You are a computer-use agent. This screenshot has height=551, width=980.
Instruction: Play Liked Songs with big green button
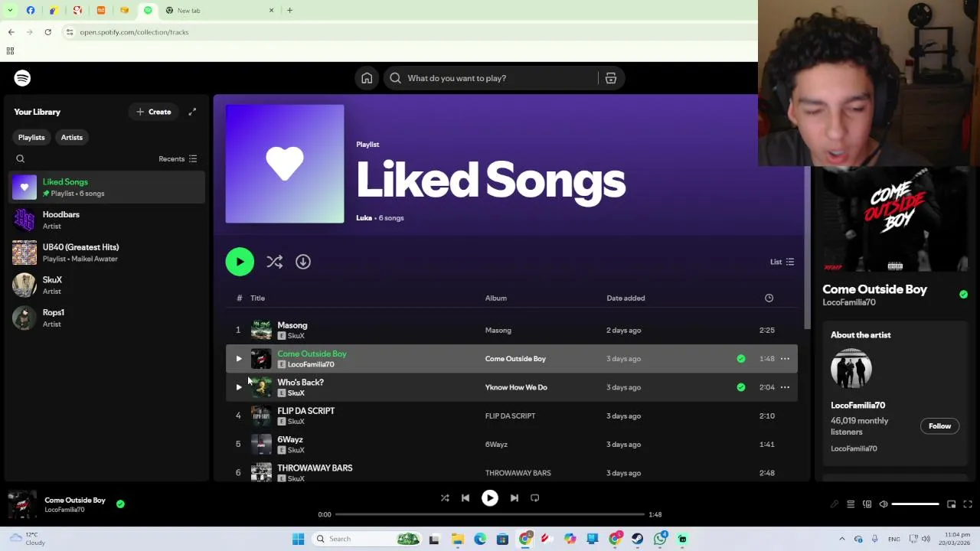(240, 262)
